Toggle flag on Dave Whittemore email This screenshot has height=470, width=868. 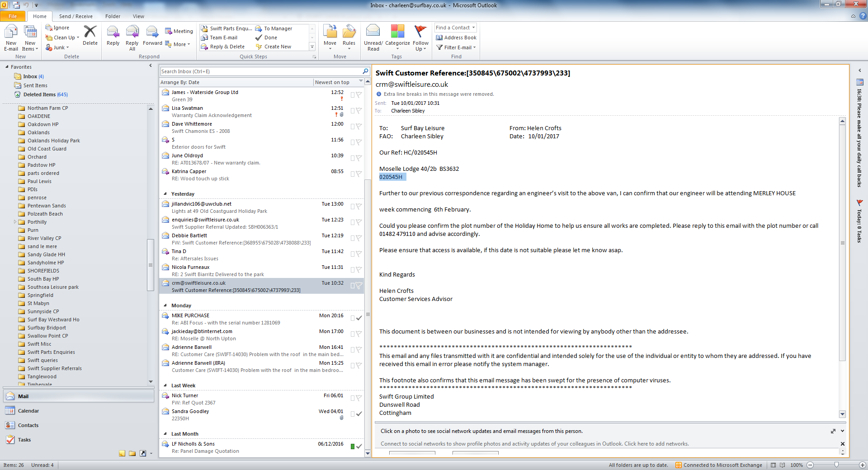pyautogui.click(x=359, y=126)
